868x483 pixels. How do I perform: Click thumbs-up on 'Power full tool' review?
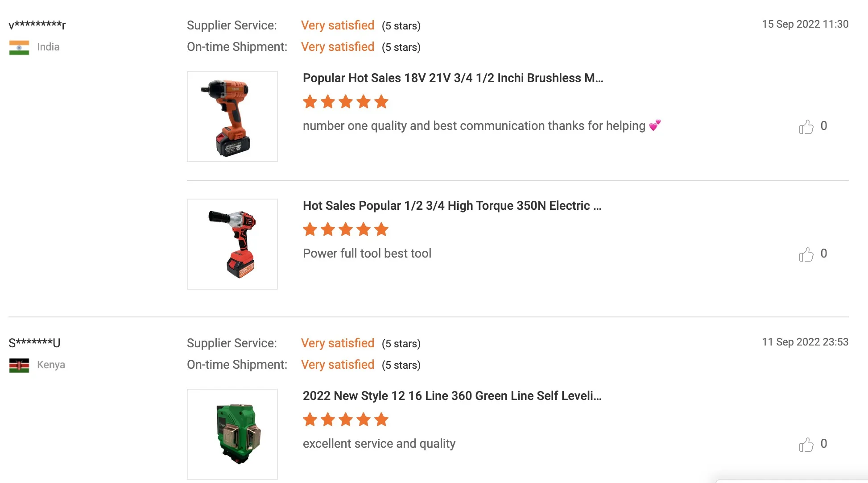pos(806,254)
